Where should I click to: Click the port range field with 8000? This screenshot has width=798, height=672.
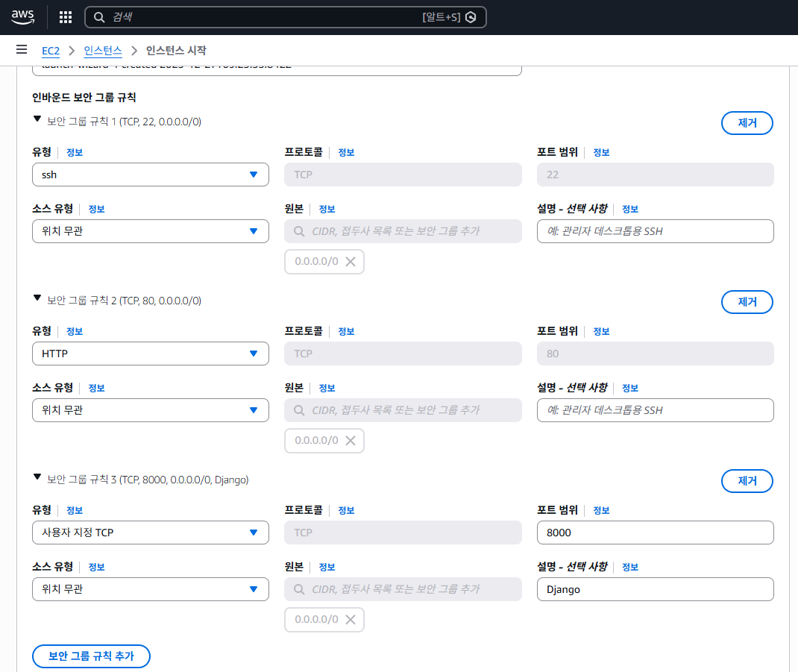click(655, 533)
